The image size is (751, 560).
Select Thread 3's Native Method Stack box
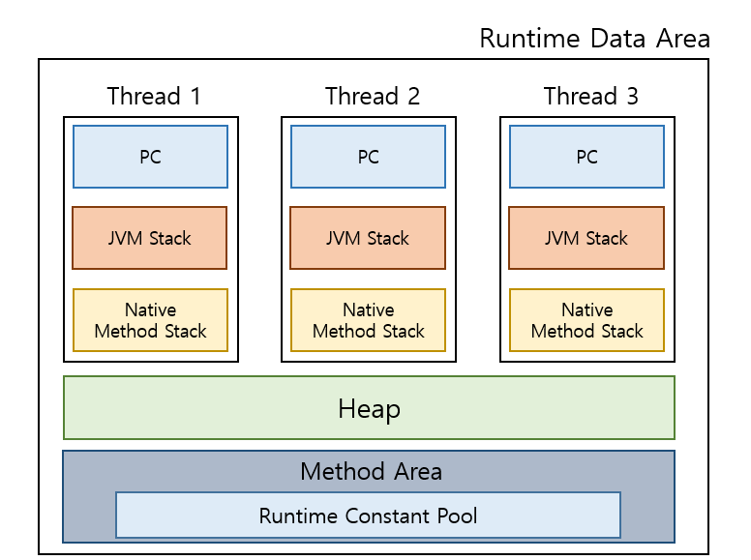[x=586, y=320]
